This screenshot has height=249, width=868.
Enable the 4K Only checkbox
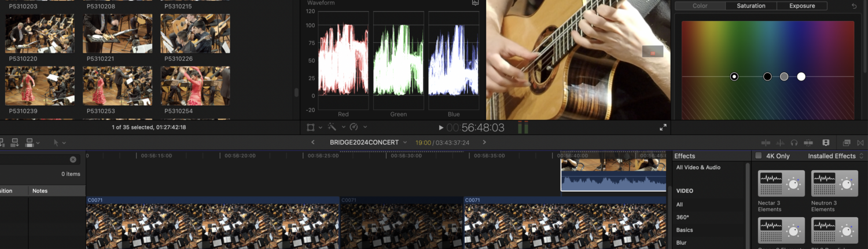[759, 156]
